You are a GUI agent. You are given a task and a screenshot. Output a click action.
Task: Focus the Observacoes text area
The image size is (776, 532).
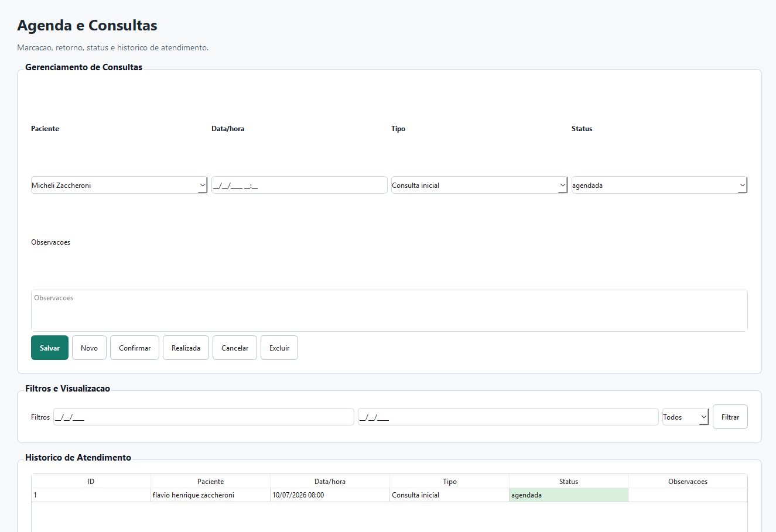pos(389,311)
